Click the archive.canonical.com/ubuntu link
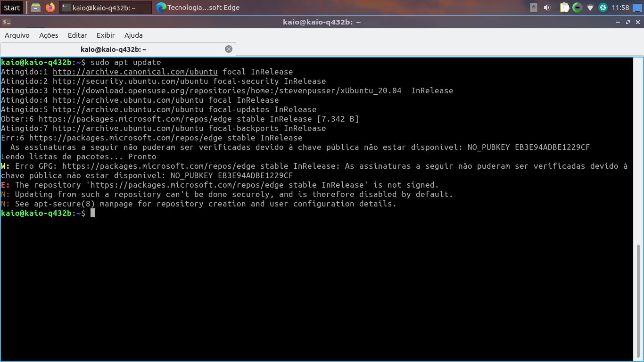This screenshot has height=362, width=644. [x=135, y=72]
